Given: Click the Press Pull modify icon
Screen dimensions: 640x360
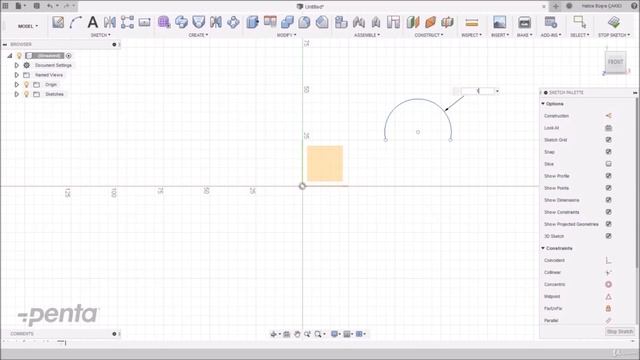Looking at the screenshot, I should point(253,22).
